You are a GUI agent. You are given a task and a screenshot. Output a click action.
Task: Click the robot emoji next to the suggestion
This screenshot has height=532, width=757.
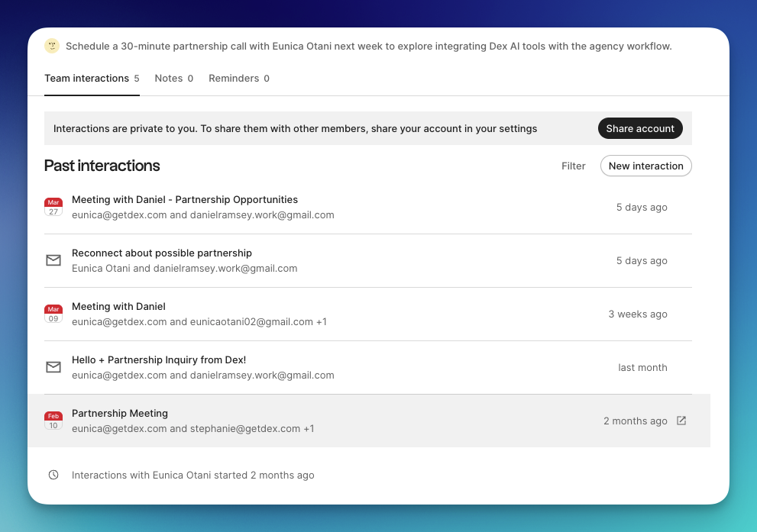click(x=52, y=46)
